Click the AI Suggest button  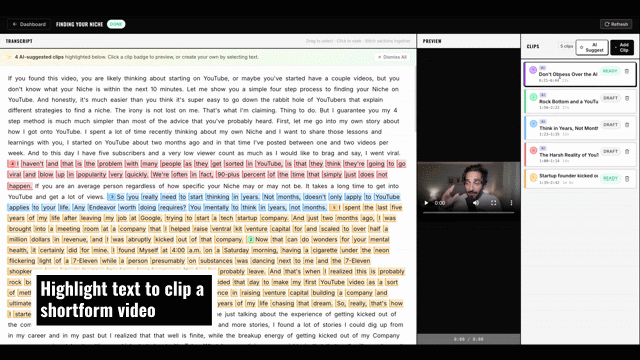pyautogui.click(x=592, y=47)
